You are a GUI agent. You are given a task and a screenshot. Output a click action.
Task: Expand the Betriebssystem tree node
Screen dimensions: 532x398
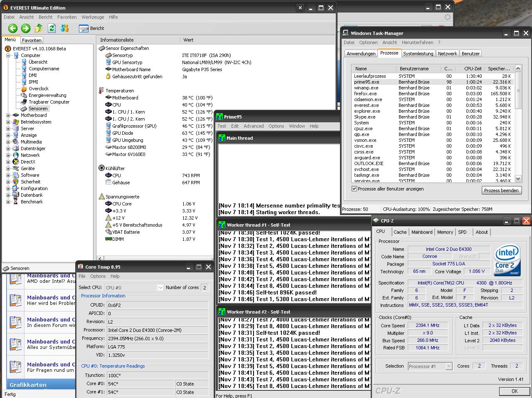click(x=8, y=122)
